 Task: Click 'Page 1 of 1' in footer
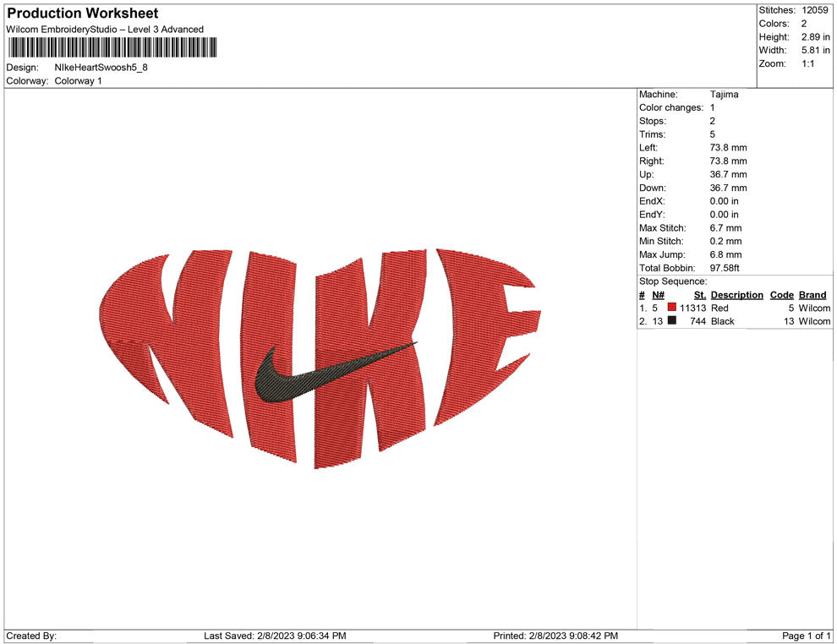click(x=806, y=636)
